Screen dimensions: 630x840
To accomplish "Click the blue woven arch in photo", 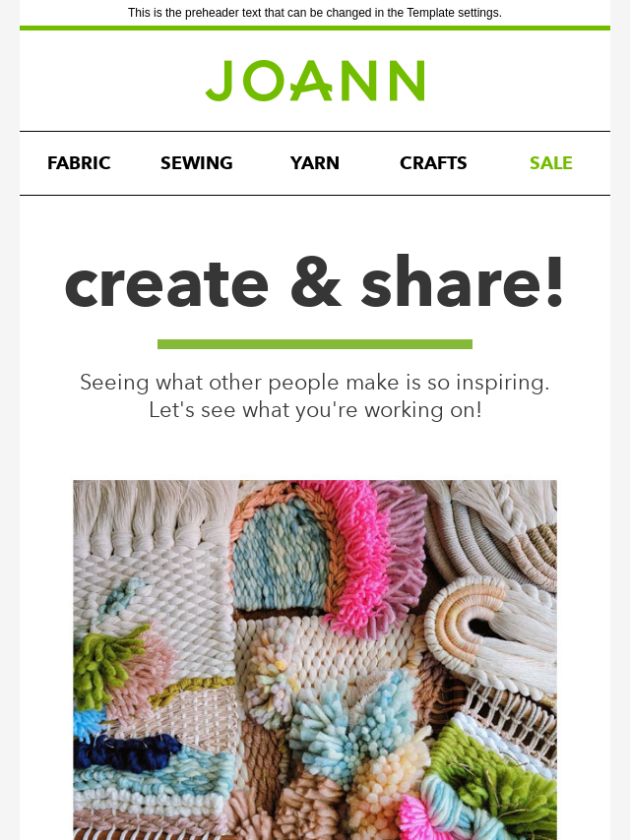I will (x=282, y=557).
